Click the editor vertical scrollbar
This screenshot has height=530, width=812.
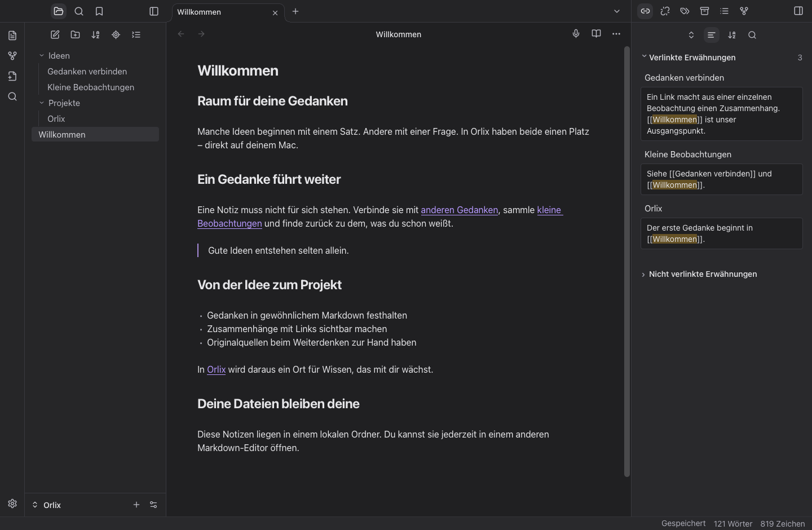pyautogui.click(x=626, y=262)
